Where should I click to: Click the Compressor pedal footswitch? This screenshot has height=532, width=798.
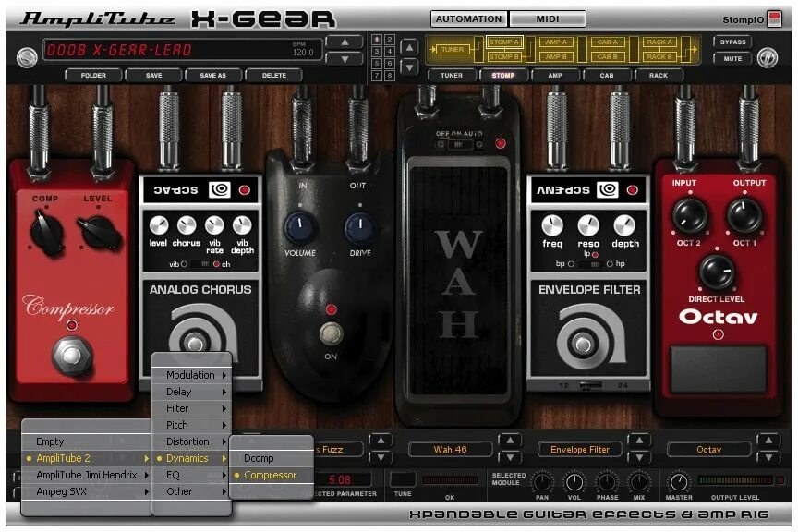coord(72,356)
